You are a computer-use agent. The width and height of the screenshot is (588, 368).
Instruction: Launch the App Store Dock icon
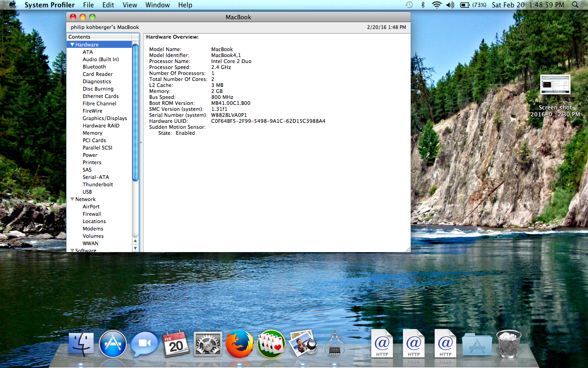point(113,344)
